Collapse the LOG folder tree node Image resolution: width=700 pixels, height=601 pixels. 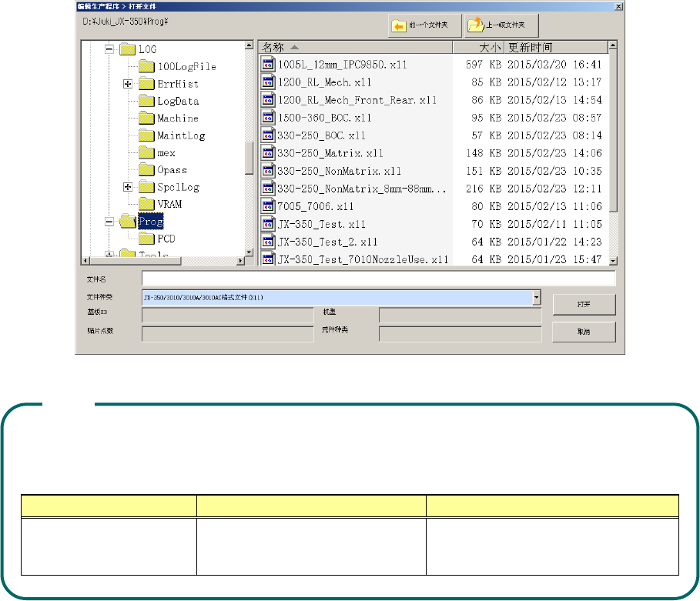point(109,49)
